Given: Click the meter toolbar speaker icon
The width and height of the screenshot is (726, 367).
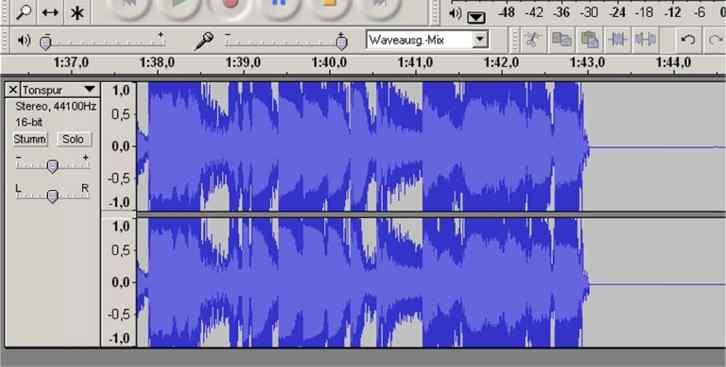Looking at the screenshot, I should pos(456,14).
